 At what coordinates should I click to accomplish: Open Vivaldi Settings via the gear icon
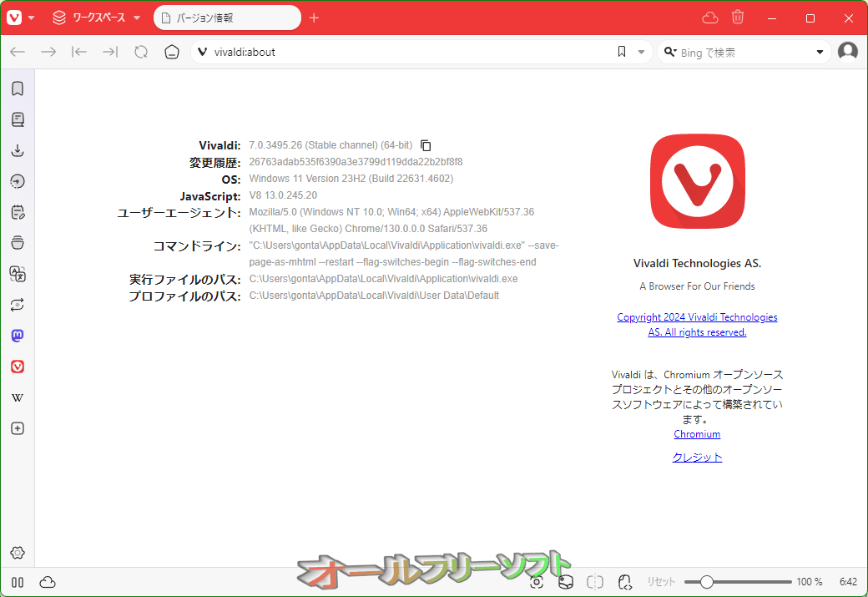pos(17,552)
